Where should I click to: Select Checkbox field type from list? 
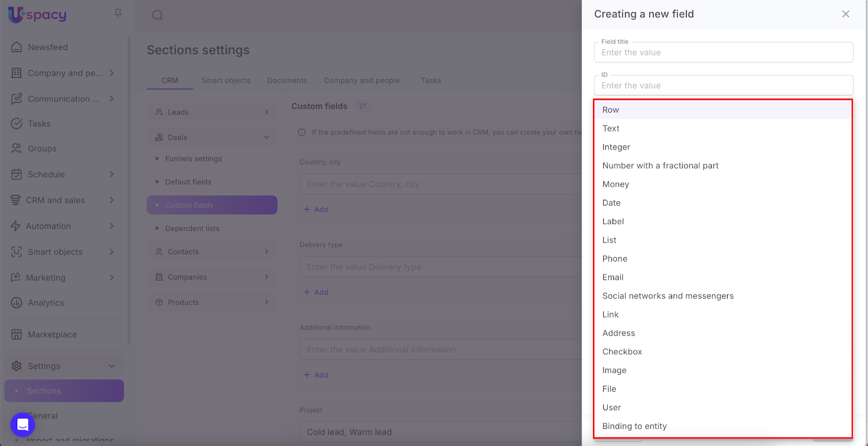click(x=622, y=352)
